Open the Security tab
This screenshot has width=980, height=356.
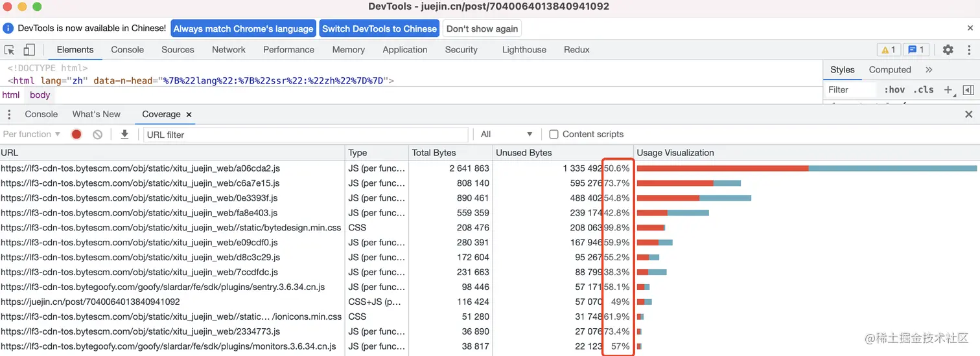pyautogui.click(x=461, y=50)
